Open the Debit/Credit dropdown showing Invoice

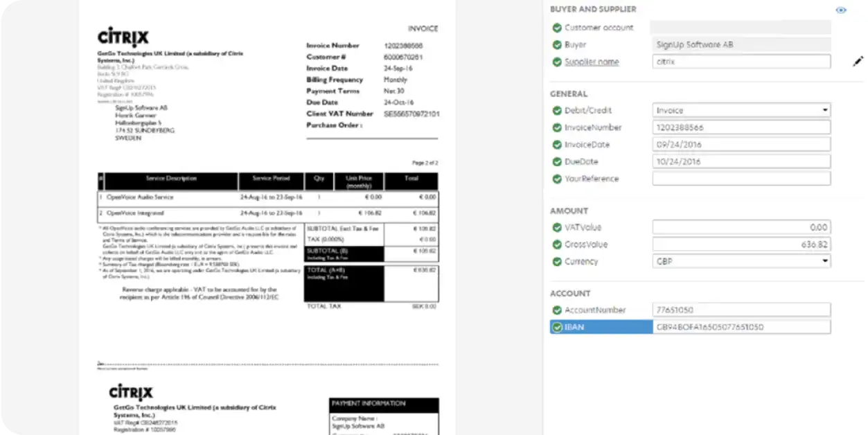[741, 110]
